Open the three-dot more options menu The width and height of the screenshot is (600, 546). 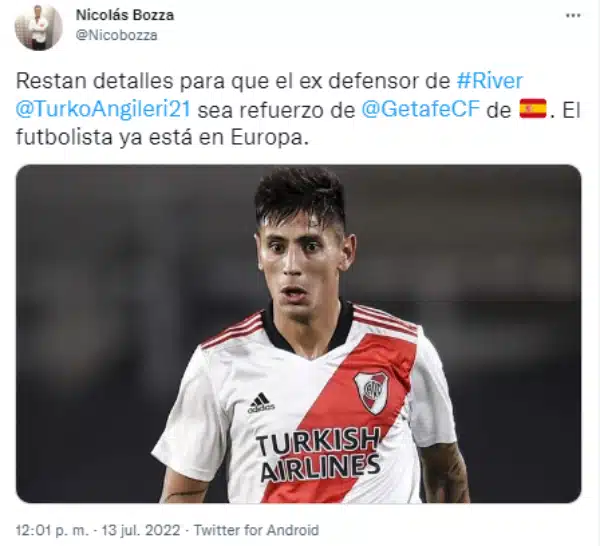pos(573,16)
